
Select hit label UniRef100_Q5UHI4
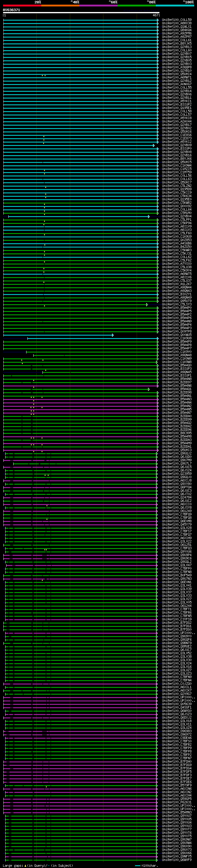point(177,74)
